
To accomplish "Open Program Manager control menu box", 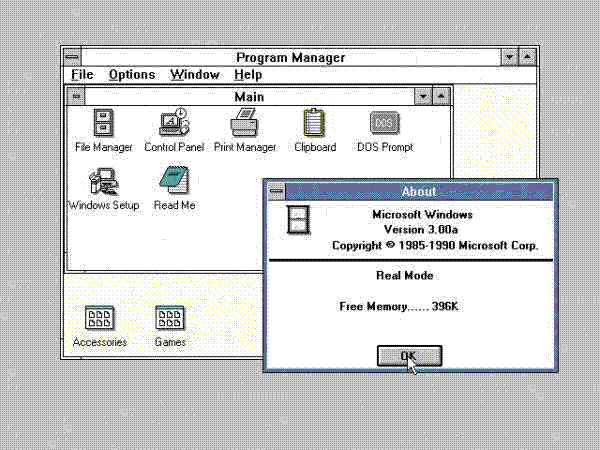I will [72, 57].
